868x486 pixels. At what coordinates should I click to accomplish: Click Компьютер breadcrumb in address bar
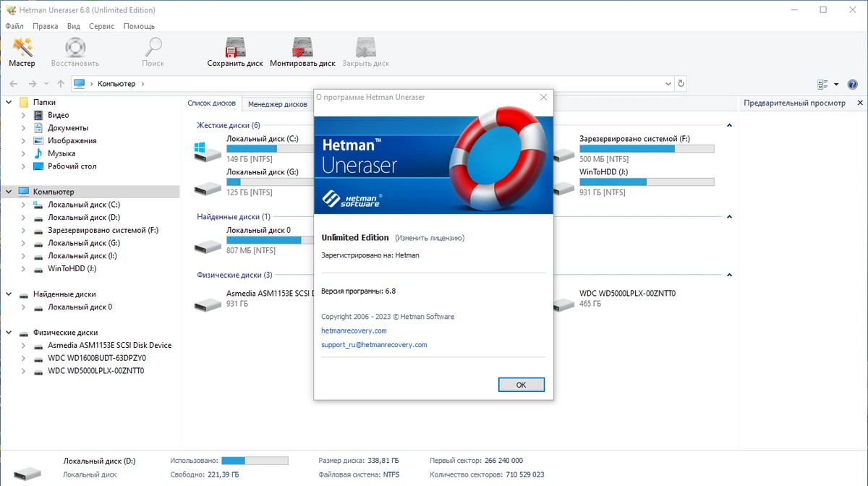(116, 84)
